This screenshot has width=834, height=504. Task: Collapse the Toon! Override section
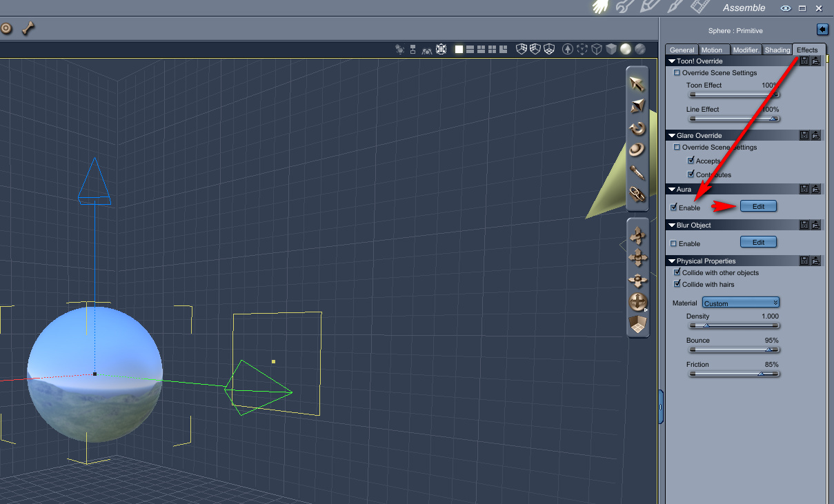click(x=672, y=61)
